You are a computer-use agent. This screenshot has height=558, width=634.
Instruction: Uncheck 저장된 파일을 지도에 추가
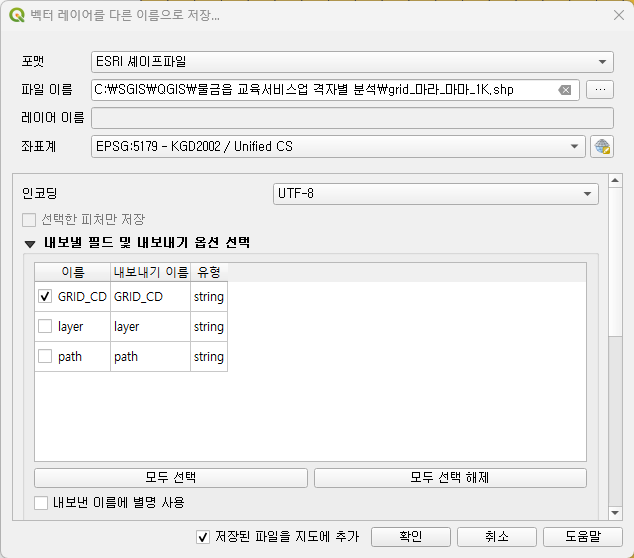pyautogui.click(x=203, y=537)
